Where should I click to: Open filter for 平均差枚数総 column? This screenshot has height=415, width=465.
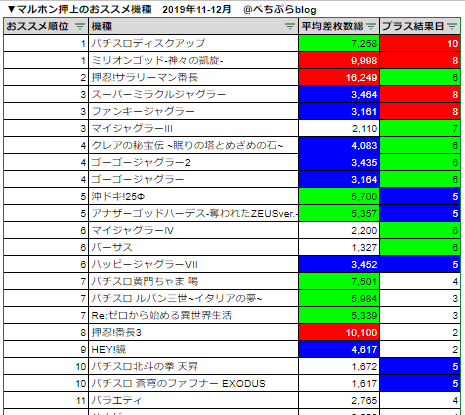pyautogui.click(x=371, y=26)
